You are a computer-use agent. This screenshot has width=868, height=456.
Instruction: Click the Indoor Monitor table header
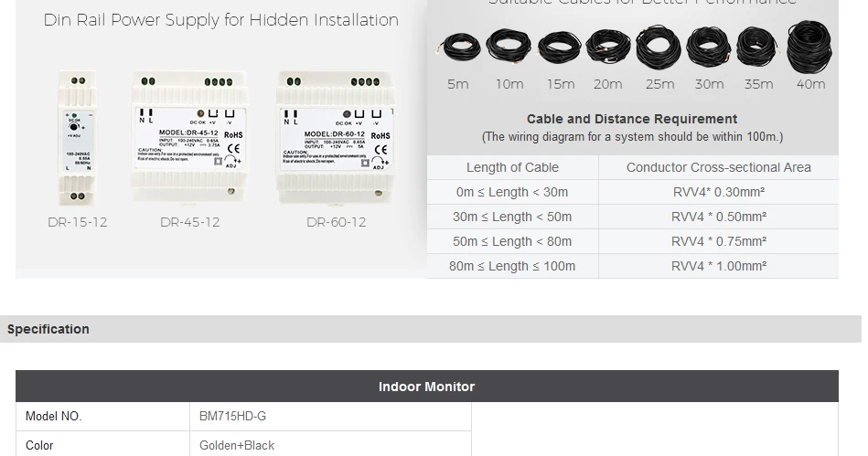pyautogui.click(x=427, y=387)
